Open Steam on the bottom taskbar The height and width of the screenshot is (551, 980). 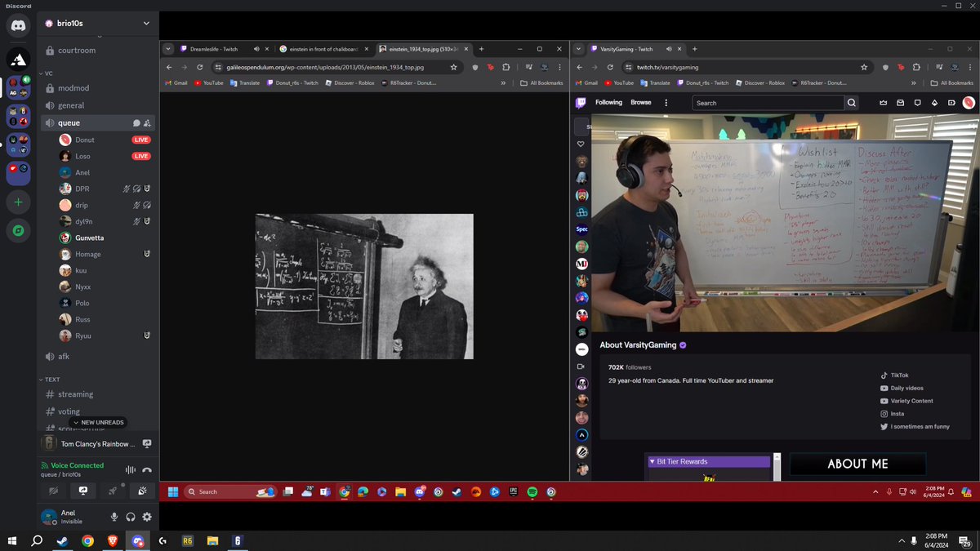[62, 540]
